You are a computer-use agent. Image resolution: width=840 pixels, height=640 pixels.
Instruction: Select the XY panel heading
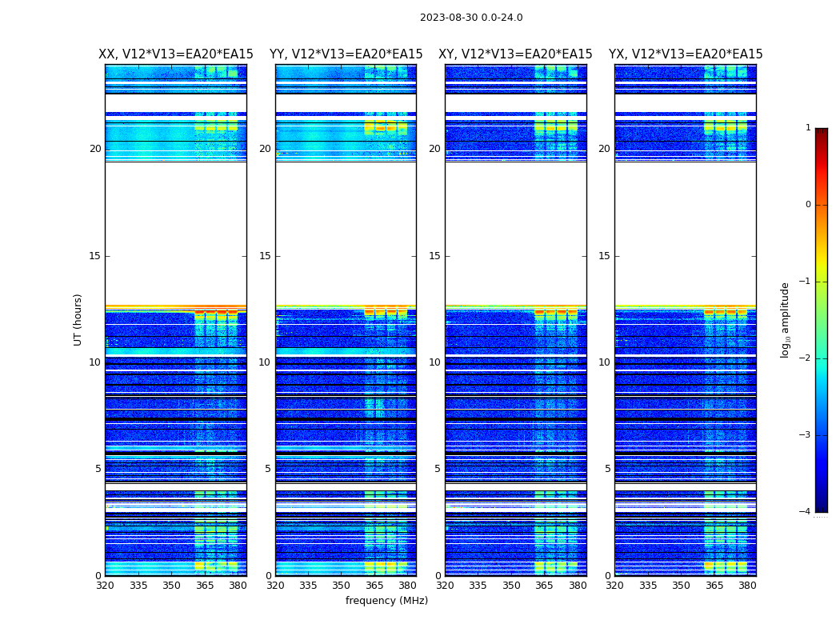[x=515, y=54]
